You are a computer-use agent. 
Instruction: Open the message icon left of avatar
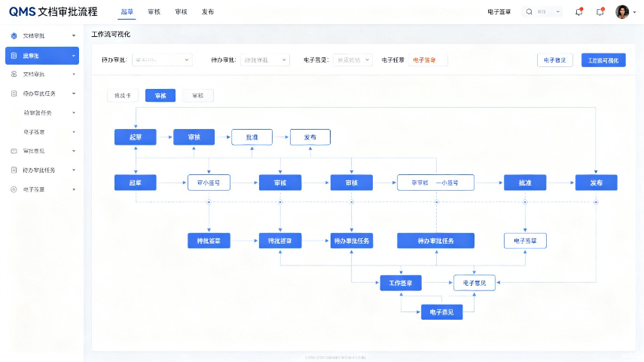[x=600, y=12]
